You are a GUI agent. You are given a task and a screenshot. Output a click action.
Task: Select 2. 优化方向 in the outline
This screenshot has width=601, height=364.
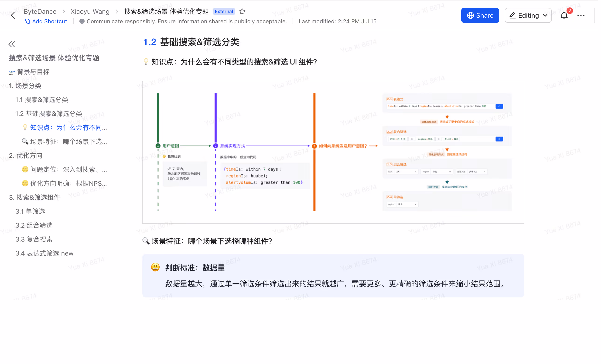26,156
